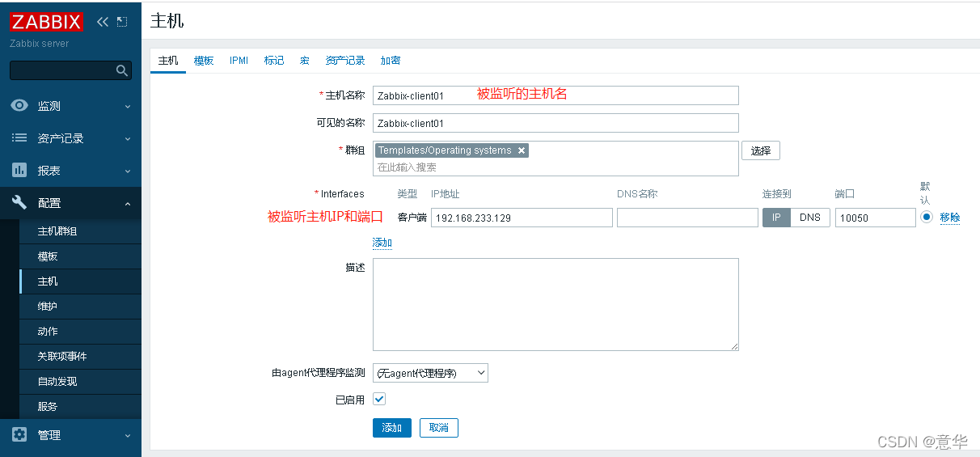Open the 加密 tab
Viewport: 980px width, 457px height.
coord(391,61)
